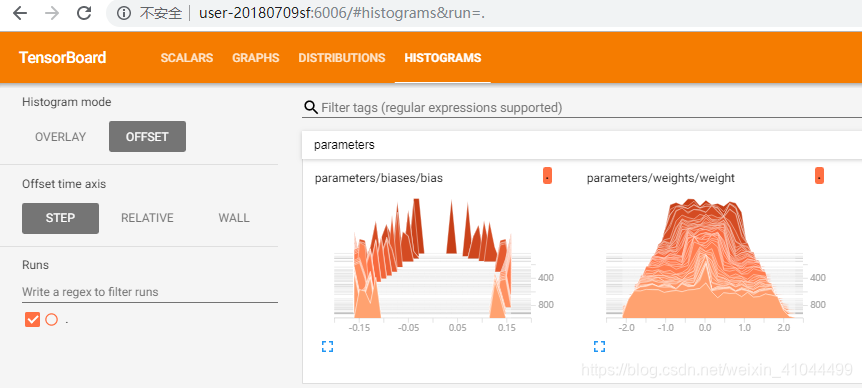Expand the weights/weight chart to full size

coord(600,346)
